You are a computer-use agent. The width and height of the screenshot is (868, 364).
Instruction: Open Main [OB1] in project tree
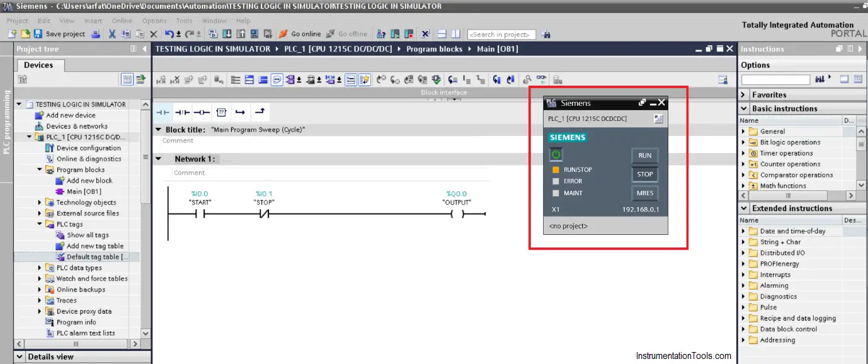tap(78, 191)
